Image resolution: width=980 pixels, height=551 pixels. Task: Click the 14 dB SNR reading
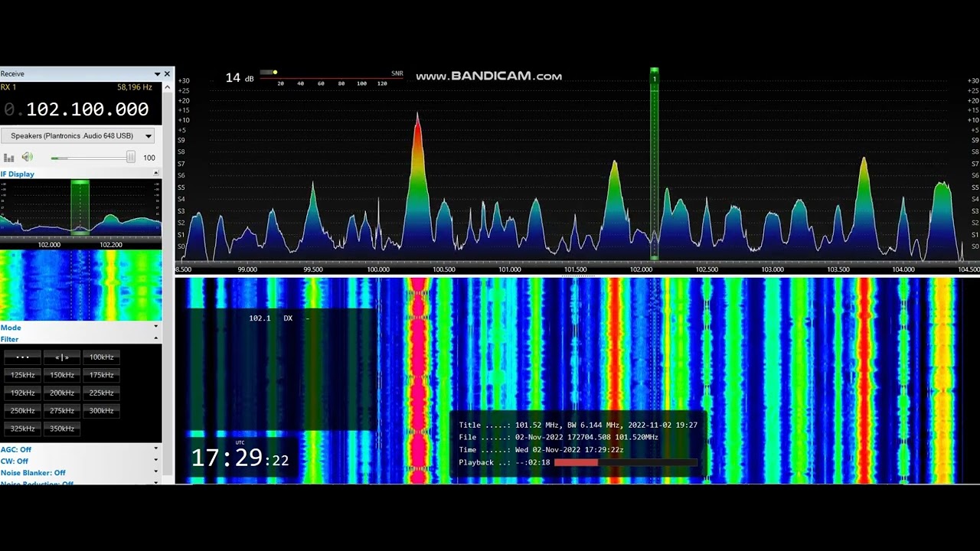[x=240, y=77]
